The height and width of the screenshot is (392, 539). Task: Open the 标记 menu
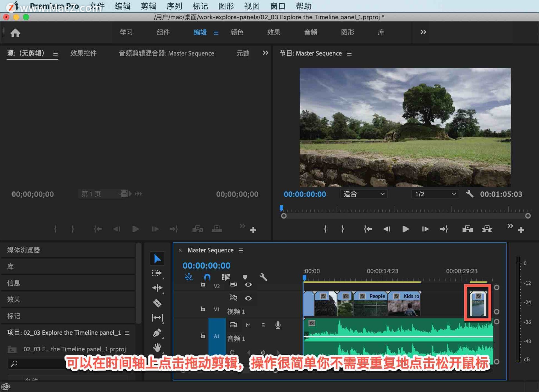(200, 6)
